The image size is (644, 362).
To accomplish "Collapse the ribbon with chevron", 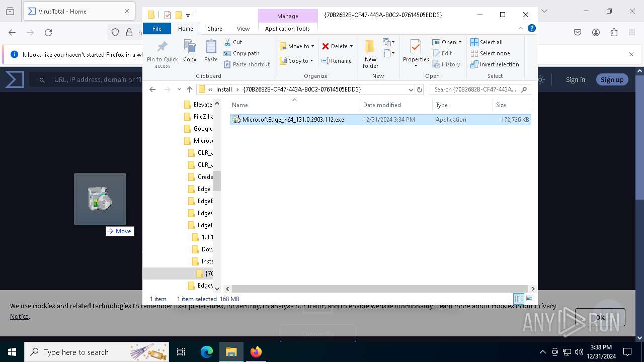I will [x=521, y=29].
